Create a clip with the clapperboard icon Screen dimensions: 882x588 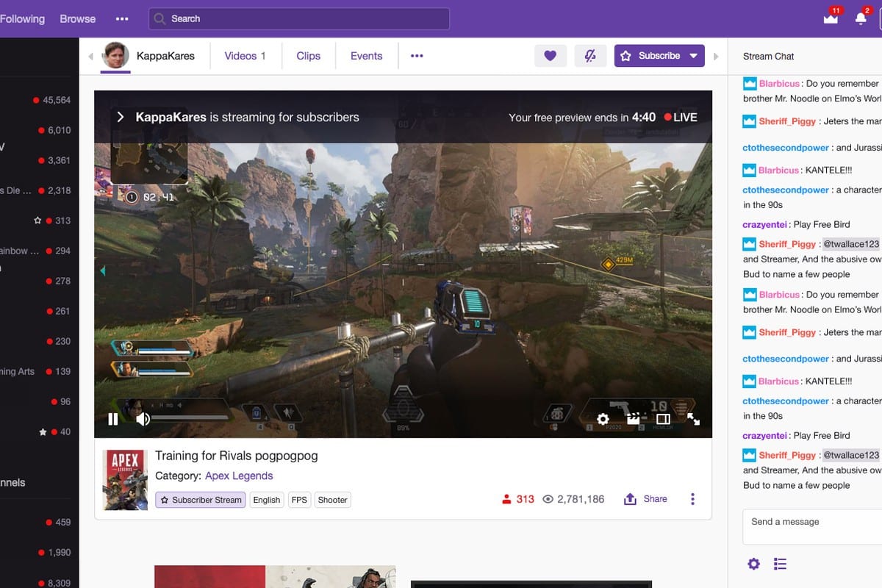tap(633, 419)
